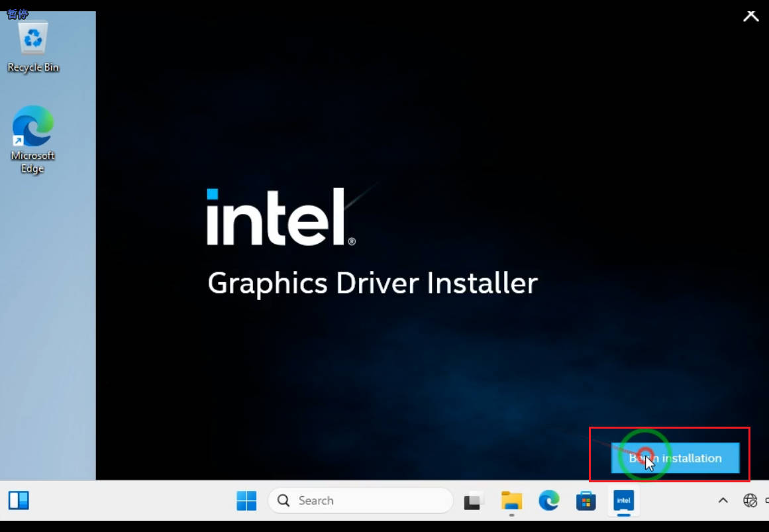Launch Microsoft Edge from the taskbar
This screenshot has height=532, width=769.
[549, 501]
